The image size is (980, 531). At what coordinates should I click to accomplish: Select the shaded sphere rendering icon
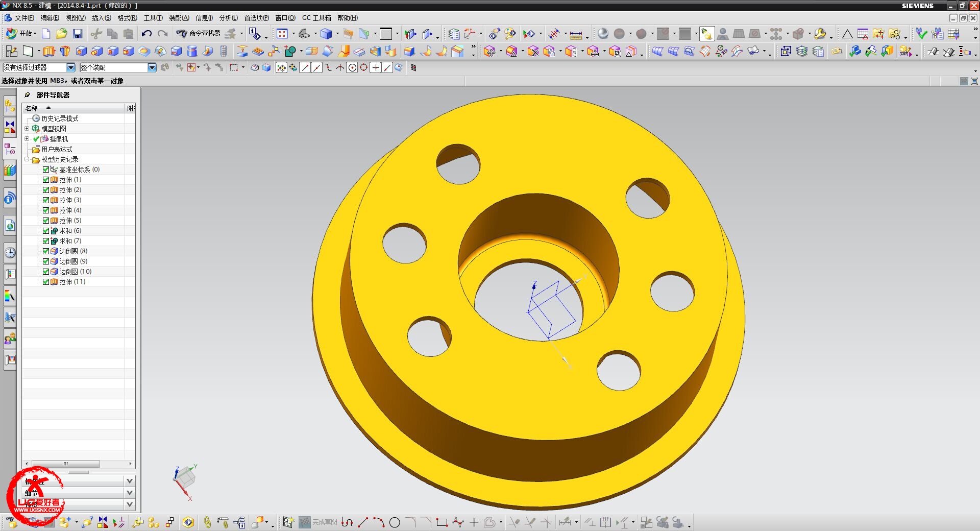point(603,34)
